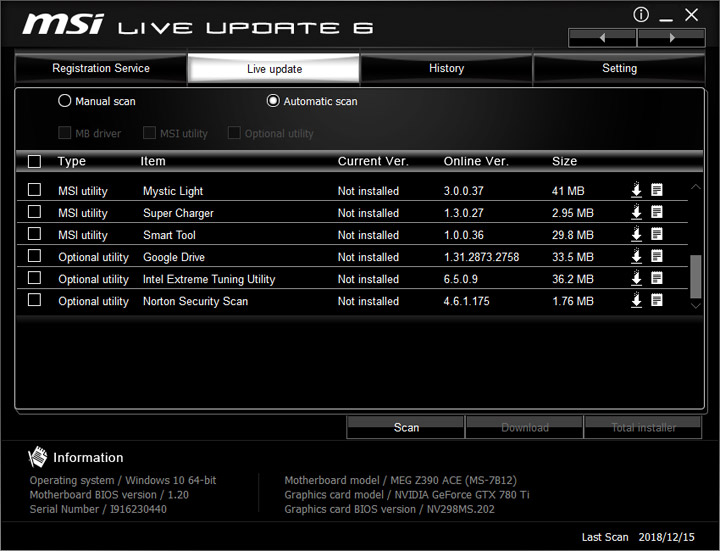
Task: Click the Total installer button
Action: point(643,427)
